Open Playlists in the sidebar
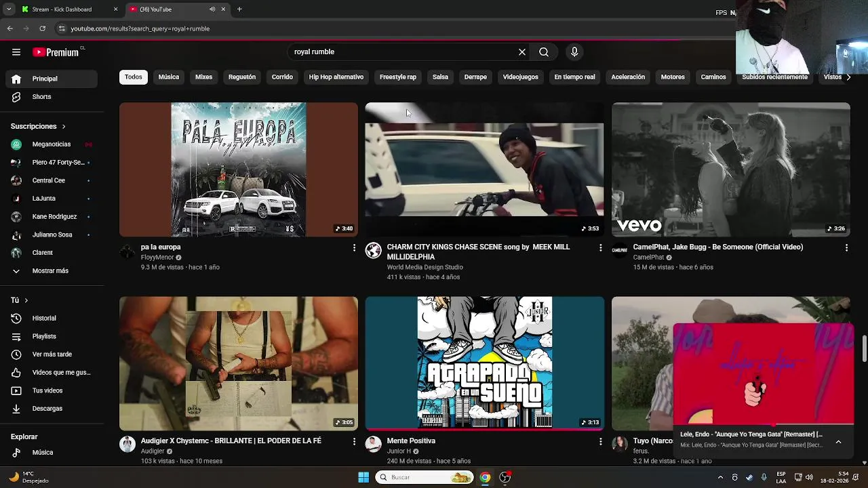Image resolution: width=868 pixels, height=488 pixels. pyautogui.click(x=52, y=336)
